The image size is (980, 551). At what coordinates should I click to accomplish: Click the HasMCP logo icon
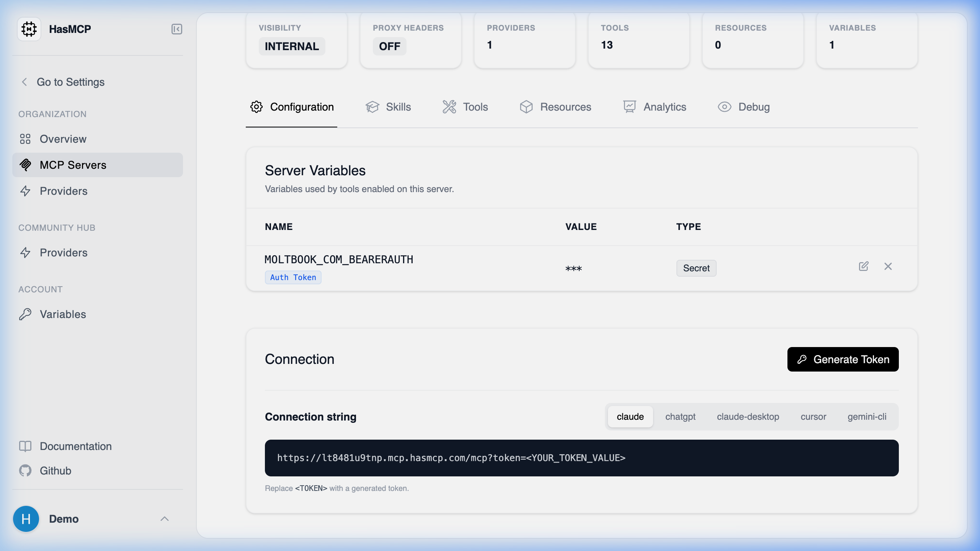29,29
